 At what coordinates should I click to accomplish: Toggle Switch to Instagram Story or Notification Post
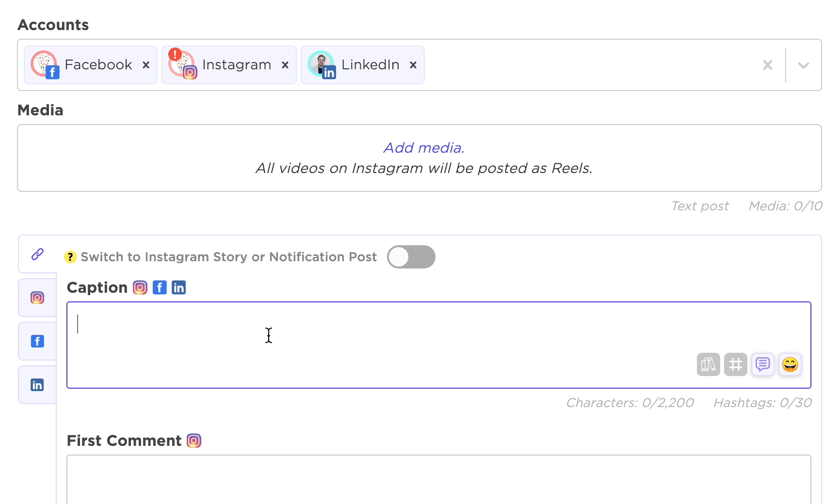coord(411,257)
